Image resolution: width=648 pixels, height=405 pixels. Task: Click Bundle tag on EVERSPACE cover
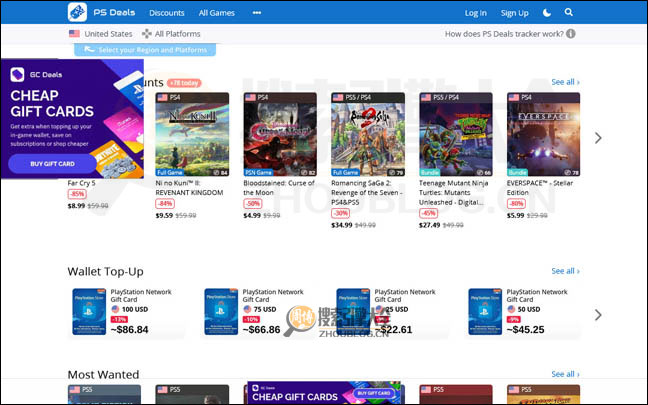(517, 172)
